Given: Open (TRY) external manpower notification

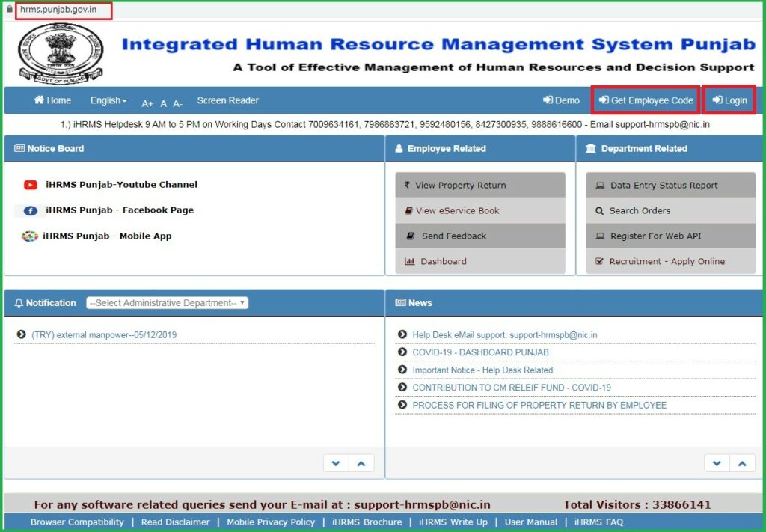Looking at the screenshot, I should pyautogui.click(x=104, y=334).
